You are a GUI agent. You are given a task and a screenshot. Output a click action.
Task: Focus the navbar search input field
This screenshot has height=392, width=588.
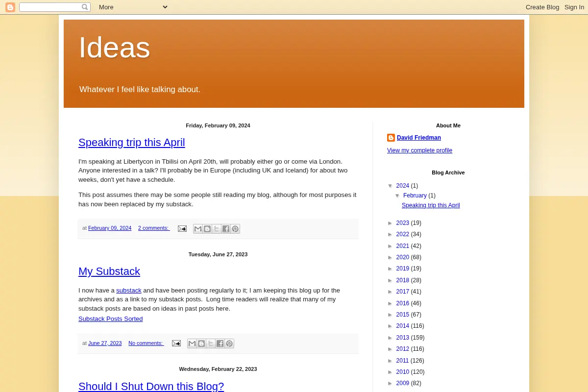tap(50, 7)
